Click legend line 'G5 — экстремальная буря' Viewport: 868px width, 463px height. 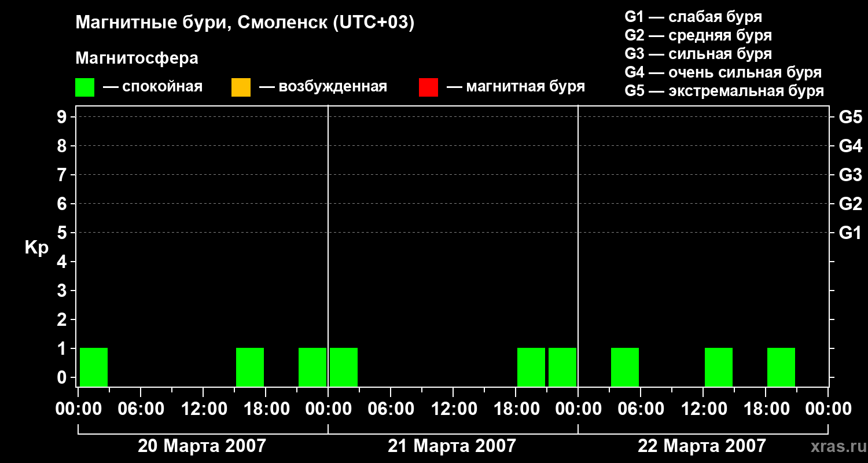pos(724,91)
